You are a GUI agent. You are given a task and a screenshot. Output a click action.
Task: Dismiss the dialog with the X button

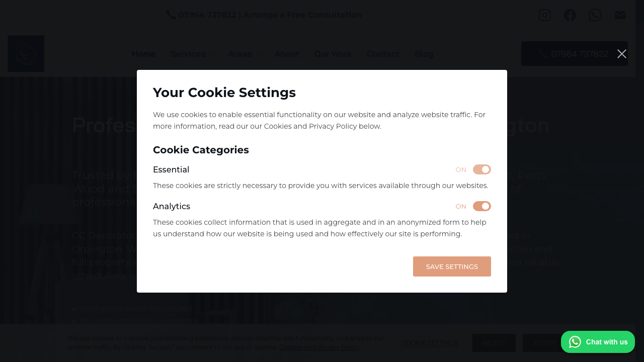pos(622,53)
